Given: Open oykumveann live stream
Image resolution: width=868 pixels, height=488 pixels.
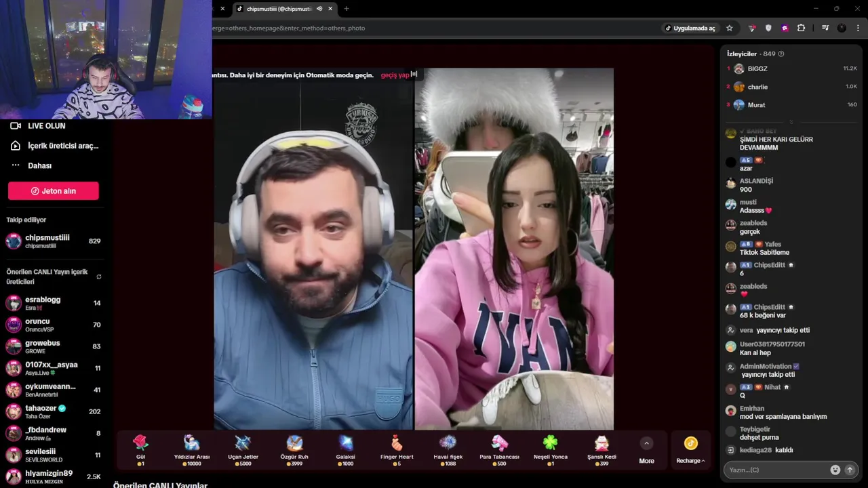Looking at the screenshot, I should pos(54,390).
